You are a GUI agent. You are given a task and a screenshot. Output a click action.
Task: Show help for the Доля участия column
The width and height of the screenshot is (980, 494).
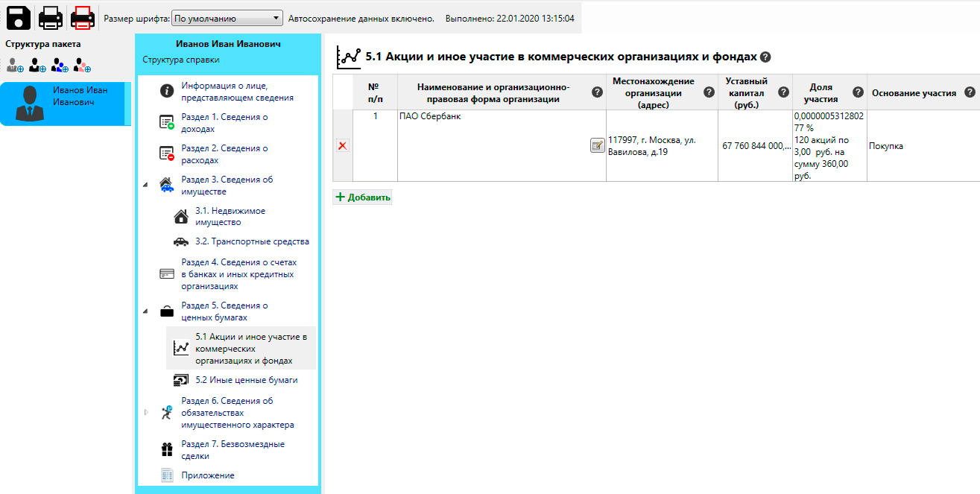coord(858,92)
